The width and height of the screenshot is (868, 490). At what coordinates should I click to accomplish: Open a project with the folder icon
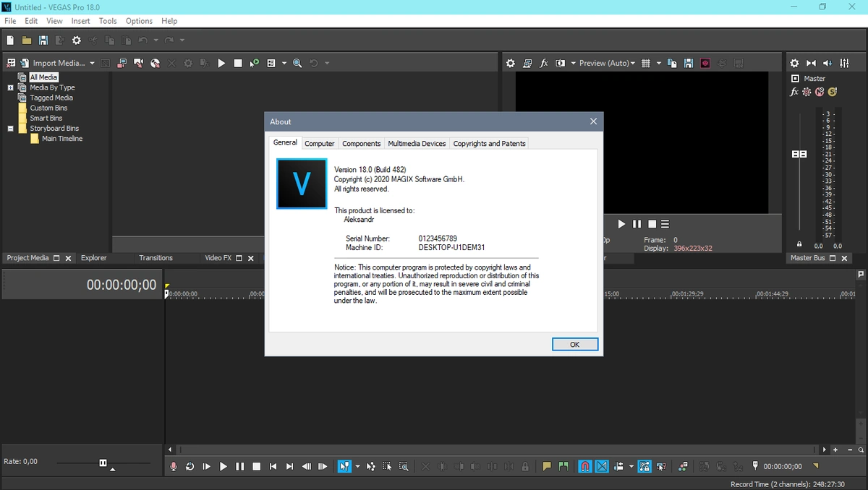(26, 40)
